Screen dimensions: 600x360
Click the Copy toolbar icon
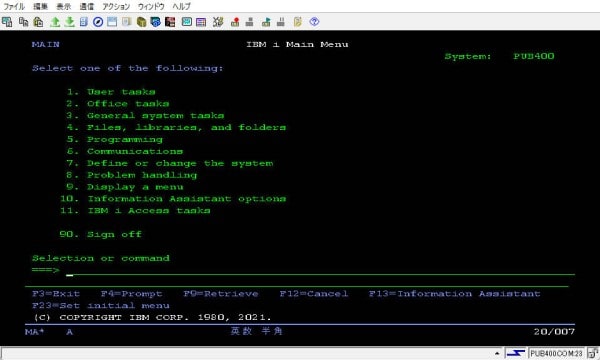tap(24, 22)
